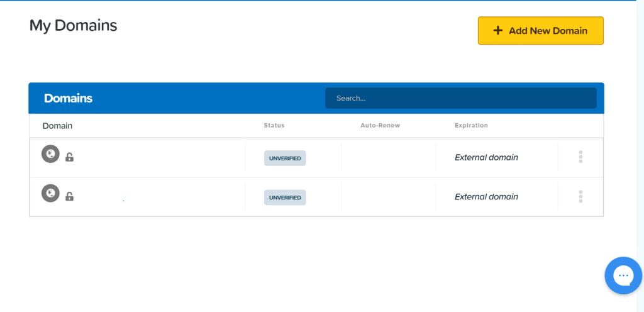Click the Auto-Renew column header
Viewport: 644px width, 312px height.
pyautogui.click(x=380, y=126)
